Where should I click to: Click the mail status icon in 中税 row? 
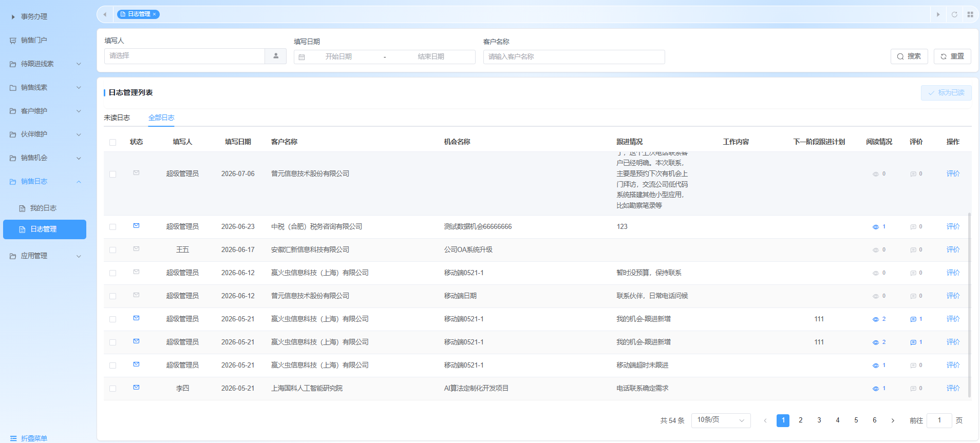click(136, 226)
